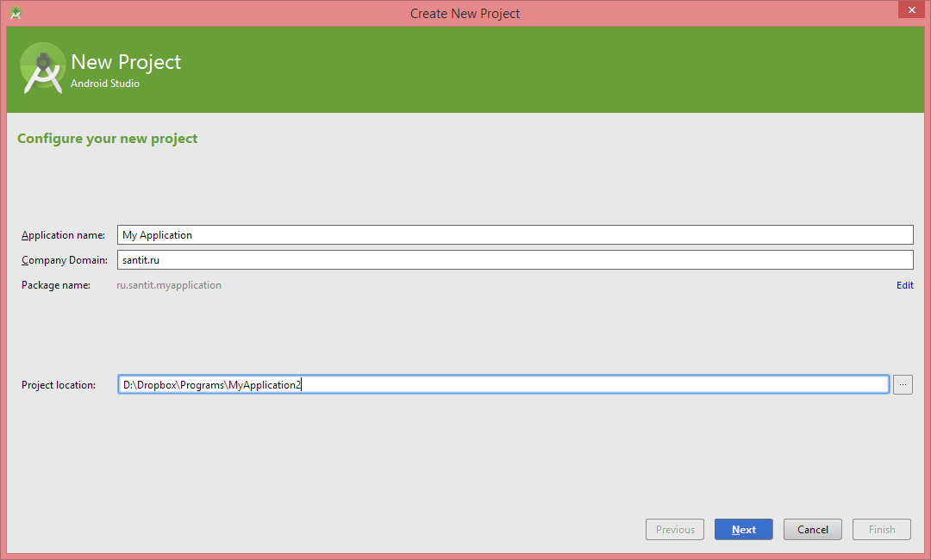This screenshot has height=560, width=931.
Task: Click the Configure your new project heading
Action: point(108,139)
